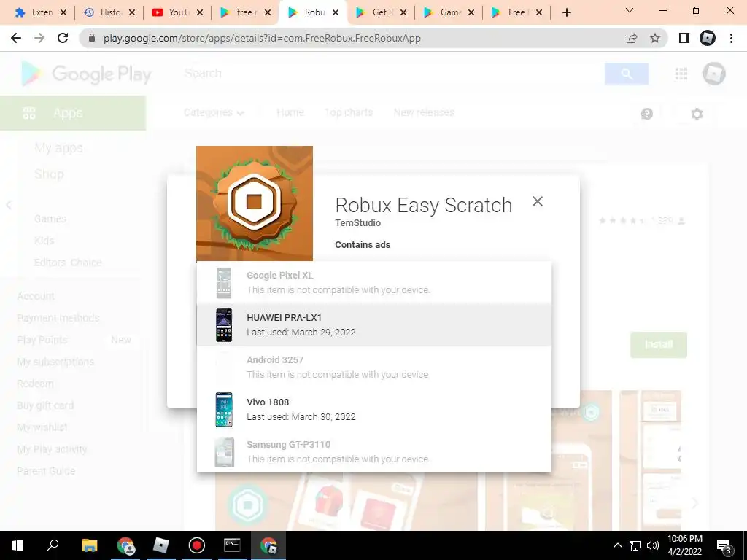Image resolution: width=747 pixels, height=560 pixels.
Task: Click the Google Play logo
Action: 86,74
